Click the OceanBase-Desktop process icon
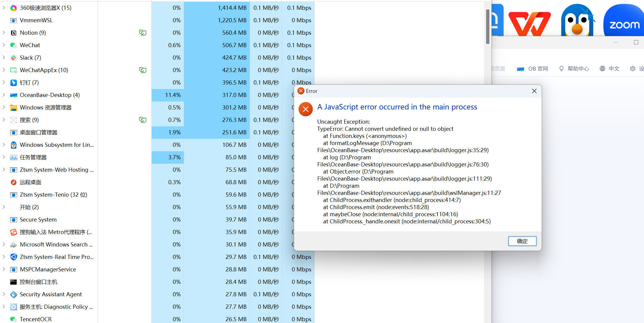644x323 pixels. pyautogui.click(x=13, y=95)
